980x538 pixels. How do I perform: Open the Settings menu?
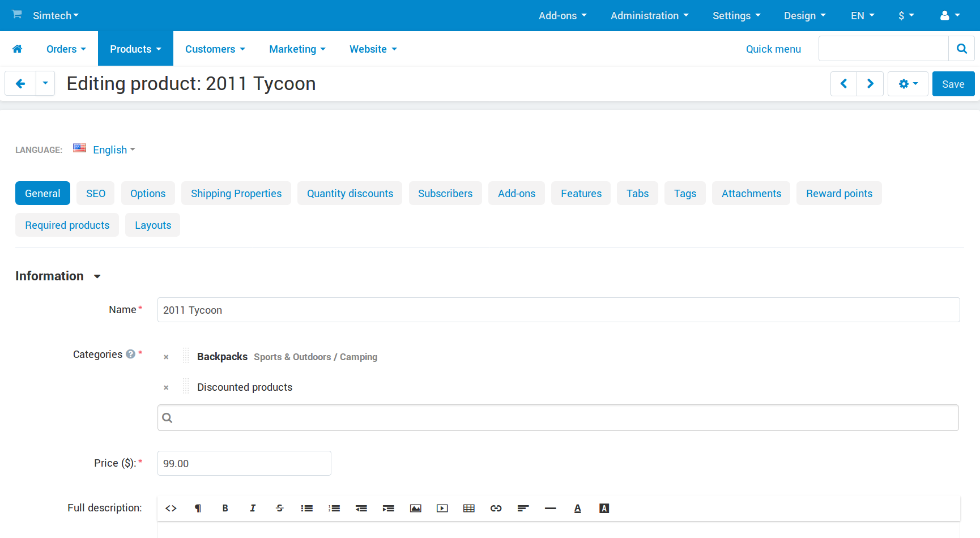click(736, 15)
